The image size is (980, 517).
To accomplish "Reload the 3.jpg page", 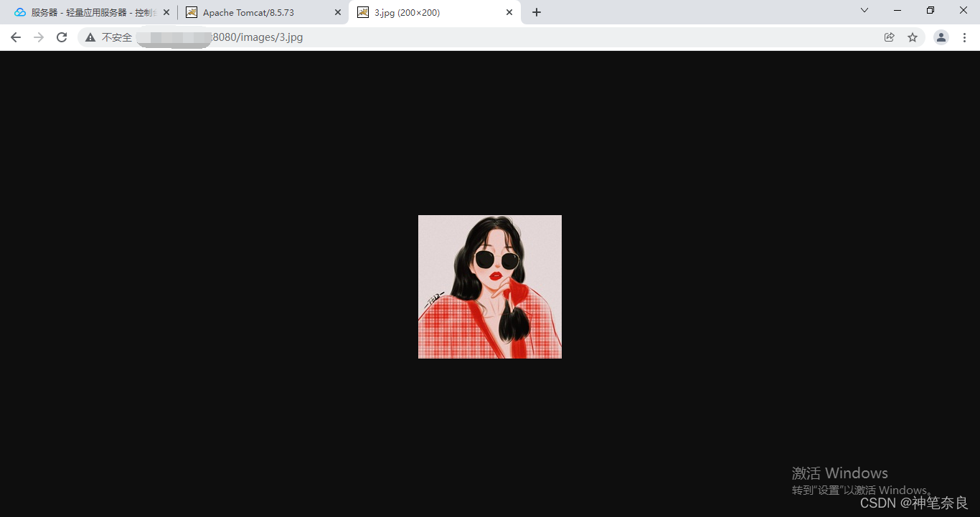I will pos(62,37).
